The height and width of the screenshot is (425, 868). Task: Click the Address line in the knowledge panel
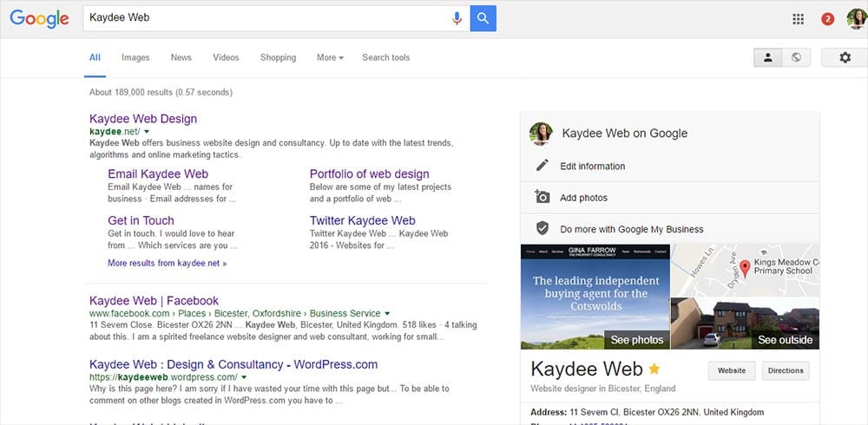tap(648, 412)
